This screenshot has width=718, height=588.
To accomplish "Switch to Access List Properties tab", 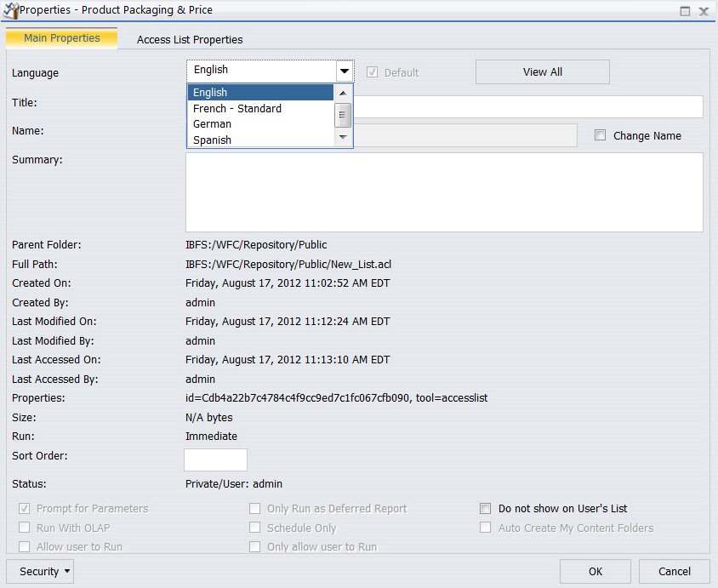I will click(x=190, y=39).
